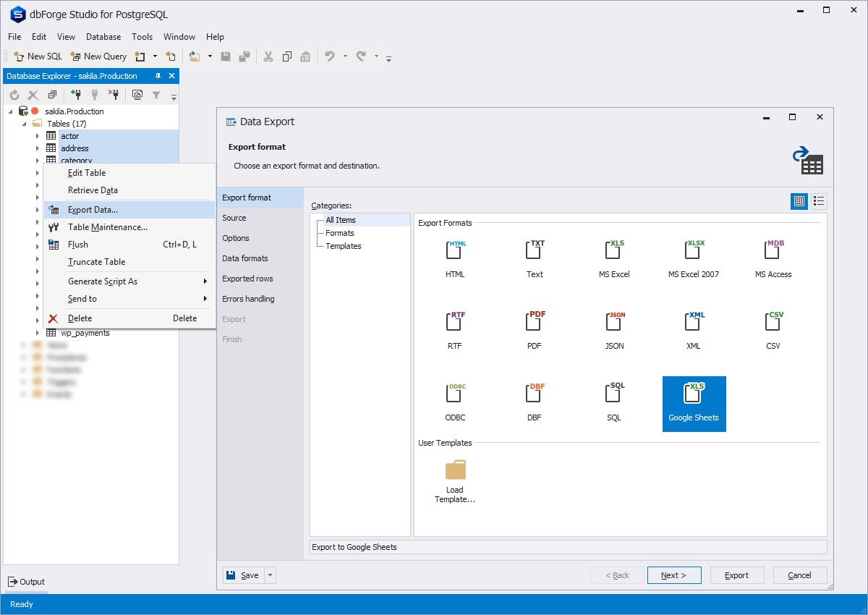This screenshot has height=615, width=868.
Task: Choose the PDF export format
Action: (534, 327)
